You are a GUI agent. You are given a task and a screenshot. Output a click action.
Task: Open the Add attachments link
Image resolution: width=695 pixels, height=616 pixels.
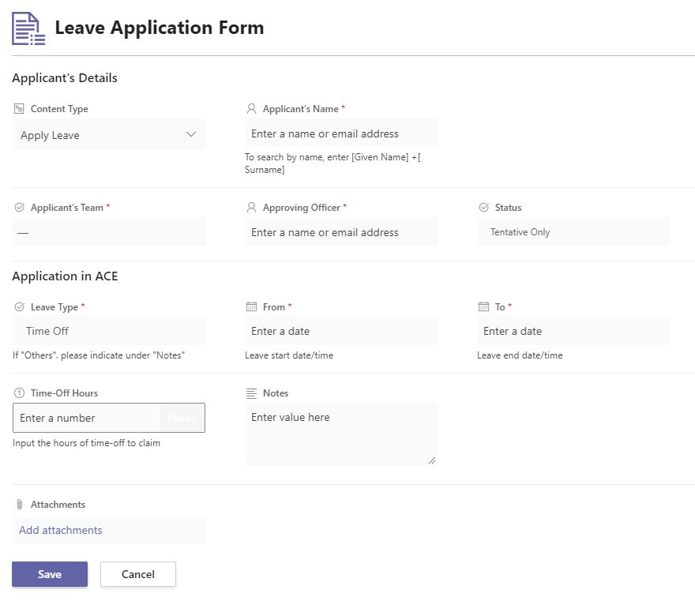coord(60,530)
